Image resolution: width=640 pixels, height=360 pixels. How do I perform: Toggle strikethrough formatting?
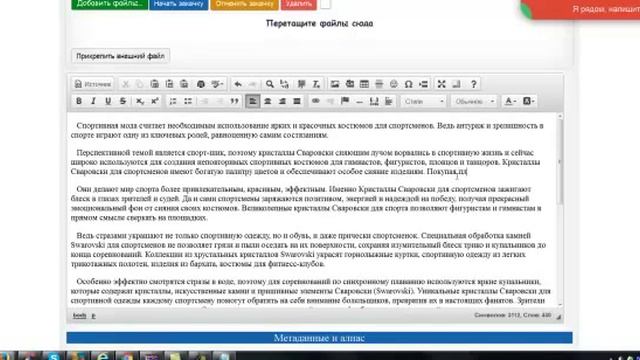122,101
